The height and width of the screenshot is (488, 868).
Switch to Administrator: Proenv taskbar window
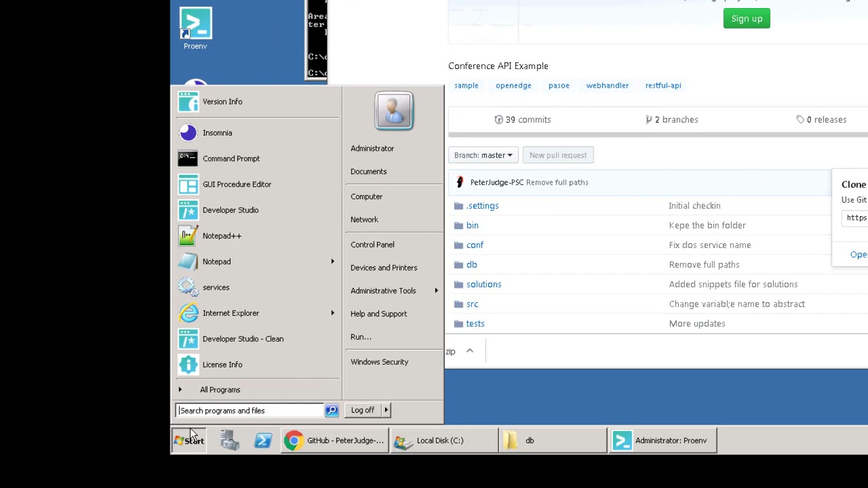click(x=663, y=441)
